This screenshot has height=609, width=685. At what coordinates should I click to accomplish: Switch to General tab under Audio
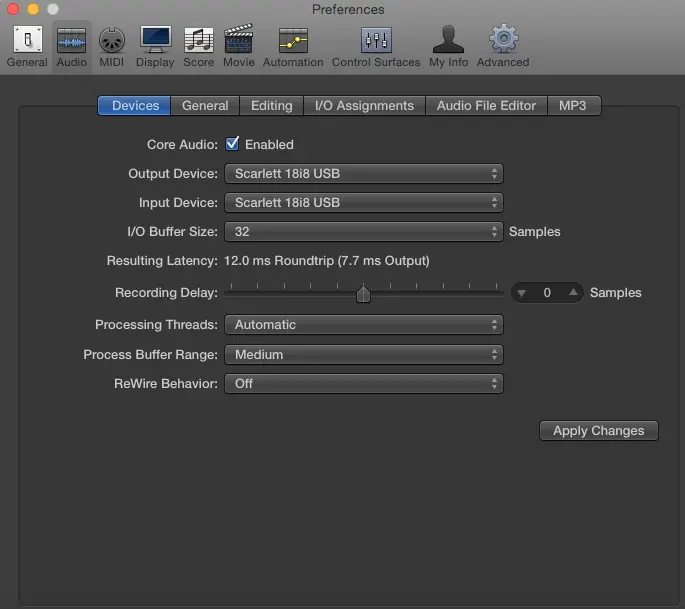point(205,106)
